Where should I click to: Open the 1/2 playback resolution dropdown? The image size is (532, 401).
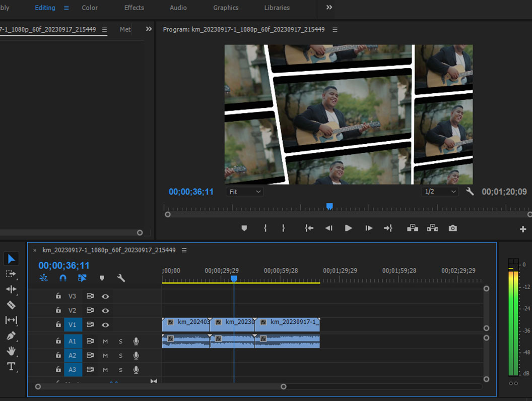(439, 192)
